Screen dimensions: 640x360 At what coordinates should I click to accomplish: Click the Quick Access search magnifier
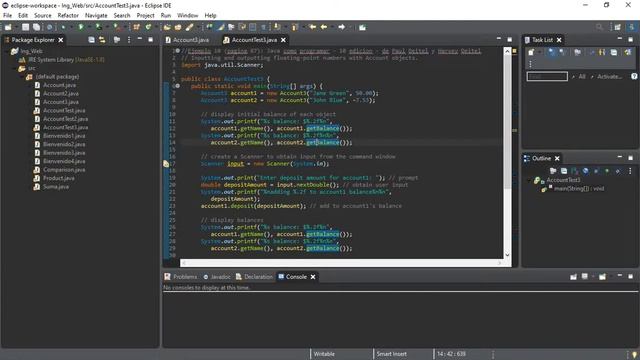click(x=599, y=27)
